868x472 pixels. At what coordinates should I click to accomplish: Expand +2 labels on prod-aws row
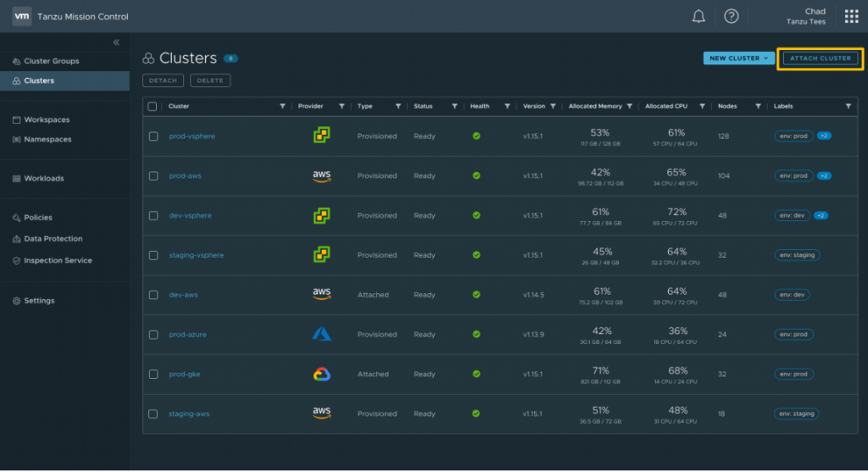click(x=824, y=176)
